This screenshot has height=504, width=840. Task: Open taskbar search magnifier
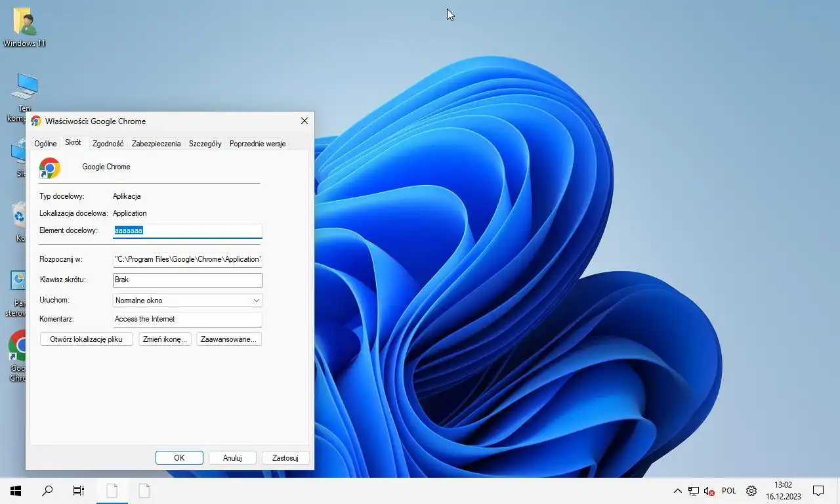(x=47, y=490)
